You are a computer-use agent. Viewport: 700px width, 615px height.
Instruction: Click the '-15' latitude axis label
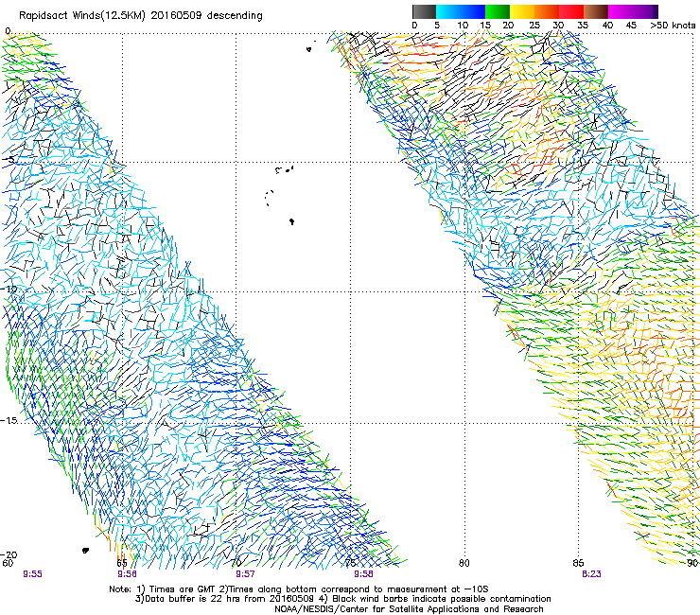(x=9, y=421)
